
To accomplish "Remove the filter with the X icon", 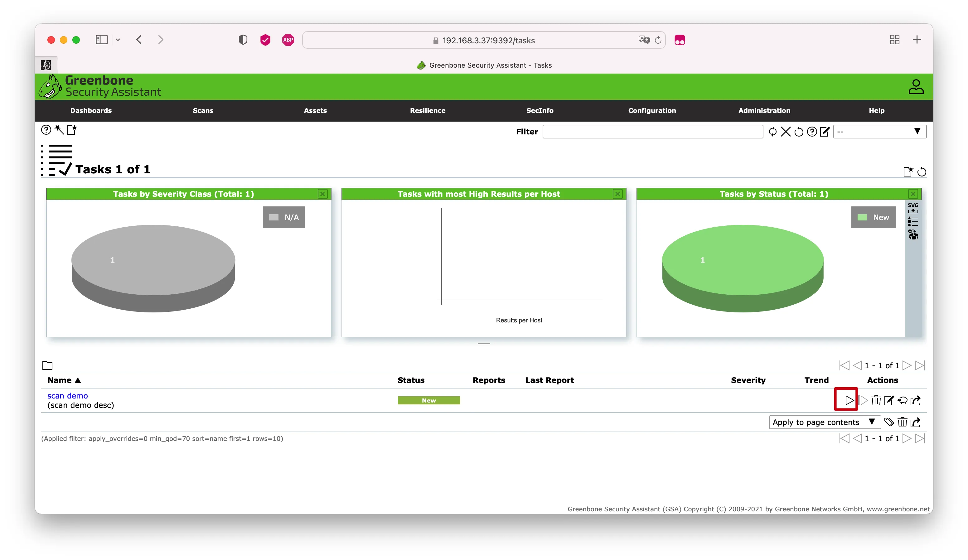I will pyautogui.click(x=786, y=132).
